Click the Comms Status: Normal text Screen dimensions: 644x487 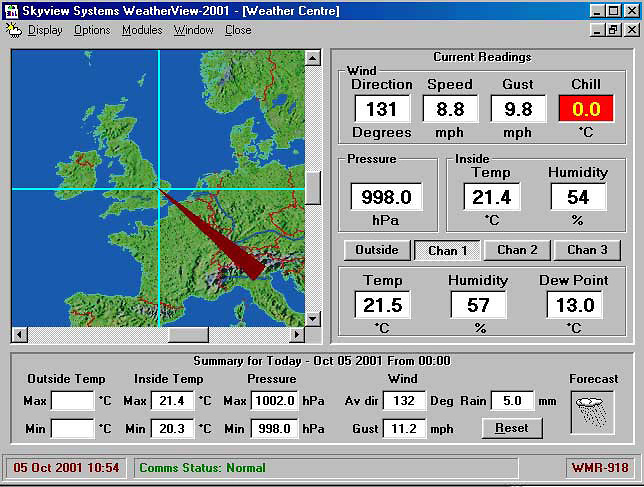pyautogui.click(x=202, y=468)
